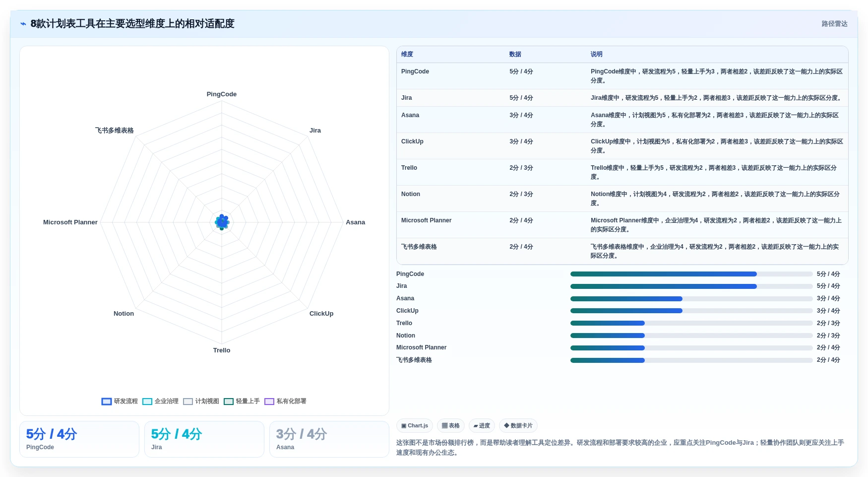The height and width of the screenshot is (477, 868).
Task: Click the Trello table row name
Action: point(409,168)
